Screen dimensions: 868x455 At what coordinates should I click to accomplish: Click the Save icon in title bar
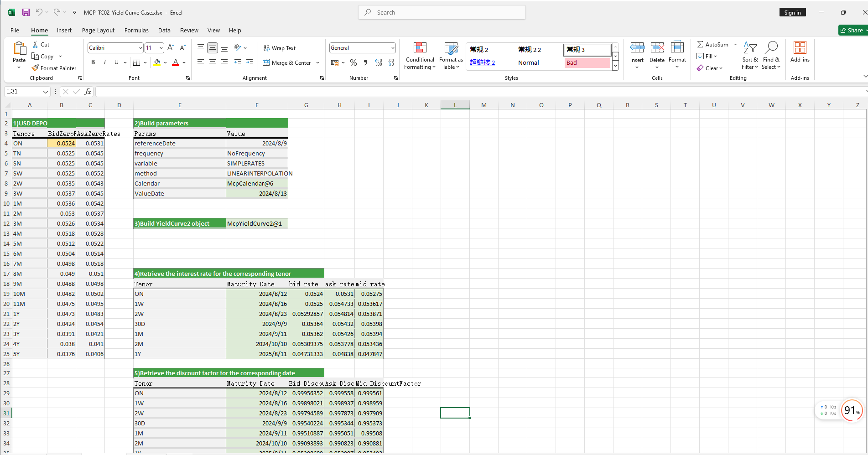click(x=26, y=12)
